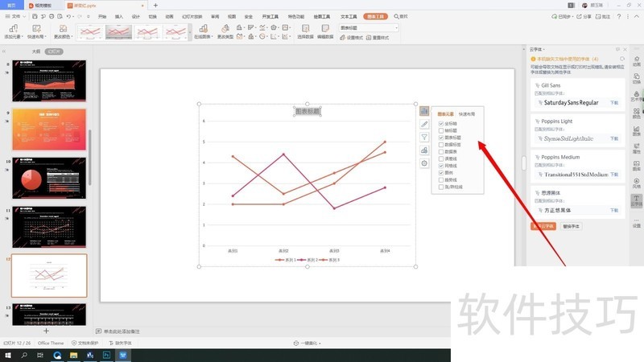Viewport: 644px width, 362px height.
Task: Check the 数据表 data table checkbox
Action: click(x=440, y=151)
